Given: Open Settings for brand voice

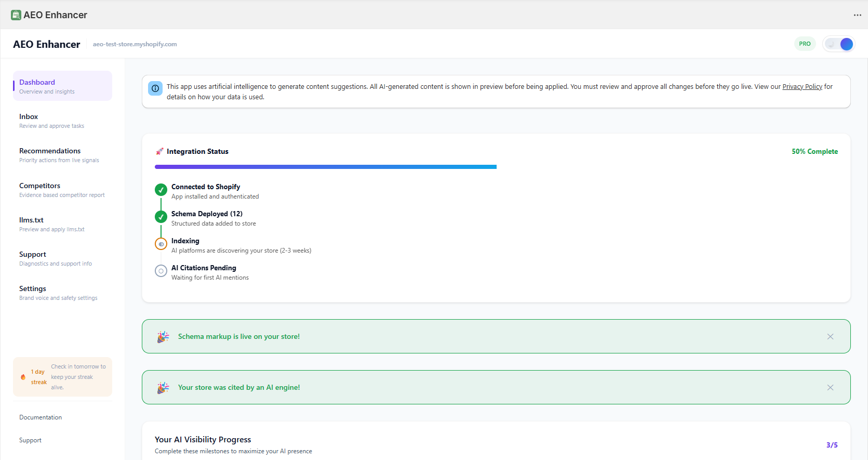Looking at the screenshot, I should [x=62, y=293].
